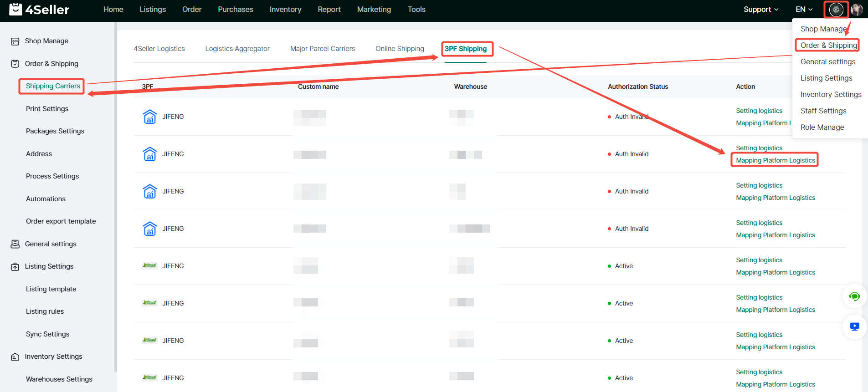
Task: Choose Shop Manage from settings dropdown menu
Action: (x=824, y=29)
